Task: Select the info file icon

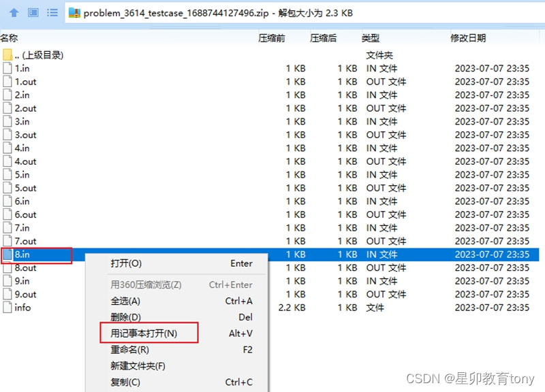Action: (x=7, y=308)
